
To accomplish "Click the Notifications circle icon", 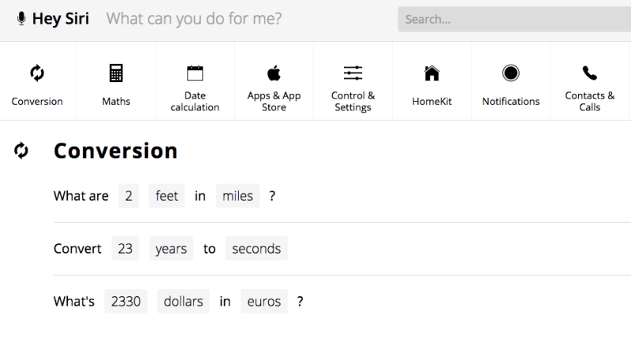I will click(x=510, y=73).
